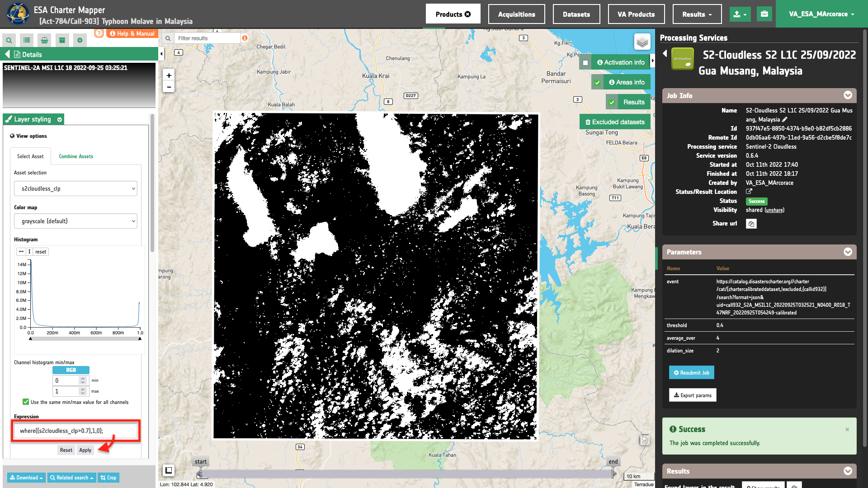Image resolution: width=868 pixels, height=488 pixels.
Task: Toggle the Activation info checkbox
Action: [585, 63]
